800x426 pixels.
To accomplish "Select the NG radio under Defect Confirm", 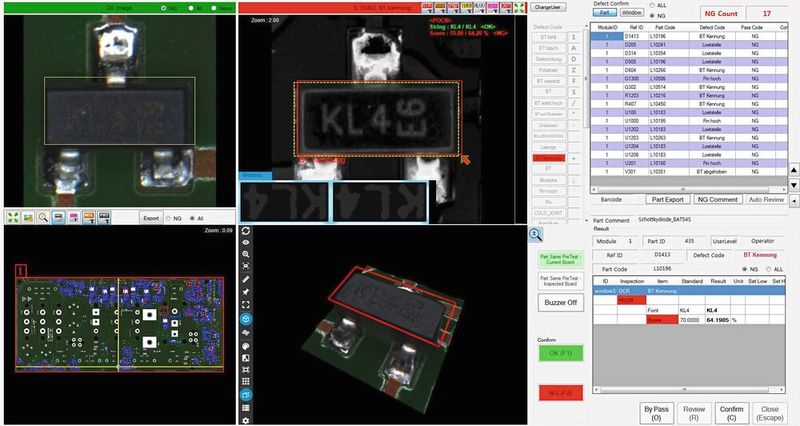I will tap(652, 16).
